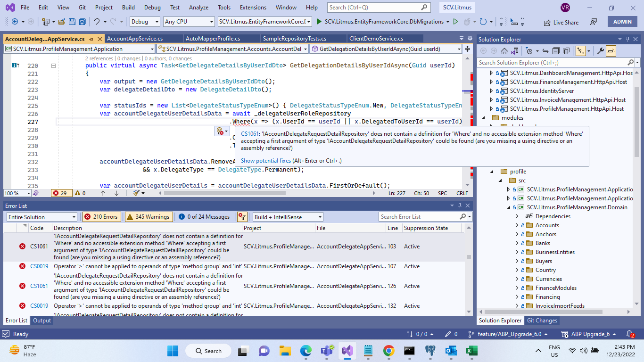The image size is (644, 362).
Task: Toggle the 210 Errors filter
Action: [x=101, y=217]
